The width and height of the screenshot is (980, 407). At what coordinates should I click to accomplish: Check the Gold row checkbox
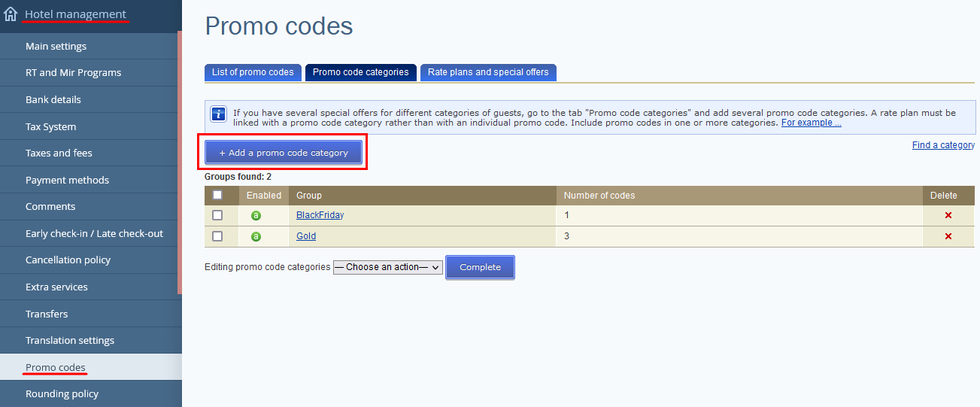217,236
